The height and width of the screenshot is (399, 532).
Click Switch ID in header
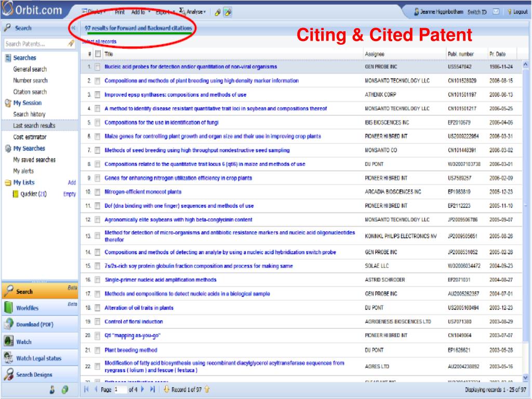(477, 12)
